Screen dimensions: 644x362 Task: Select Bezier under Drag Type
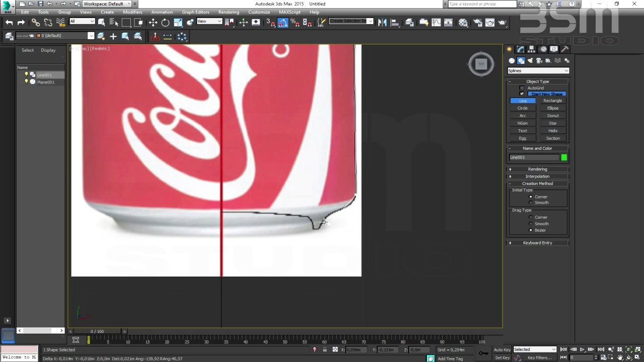[x=531, y=230]
